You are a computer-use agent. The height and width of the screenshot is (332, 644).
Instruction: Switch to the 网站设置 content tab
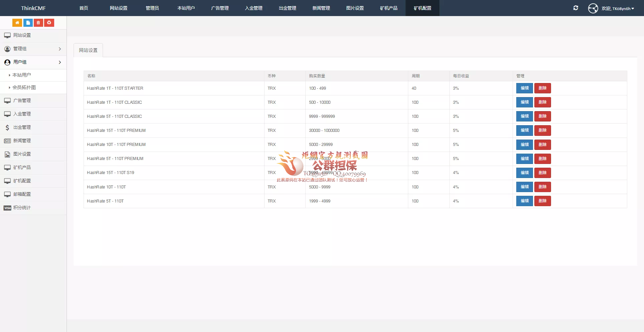pyautogui.click(x=88, y=50)
